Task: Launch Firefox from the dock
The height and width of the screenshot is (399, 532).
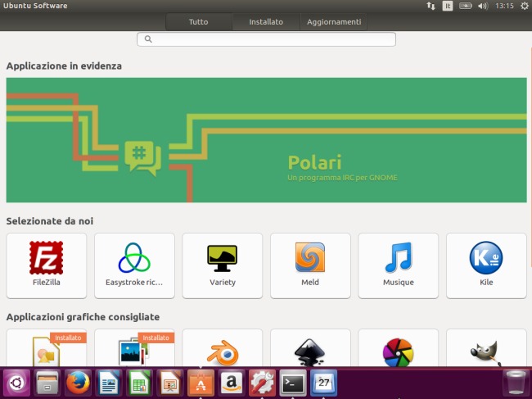Action: click(78, 383)
